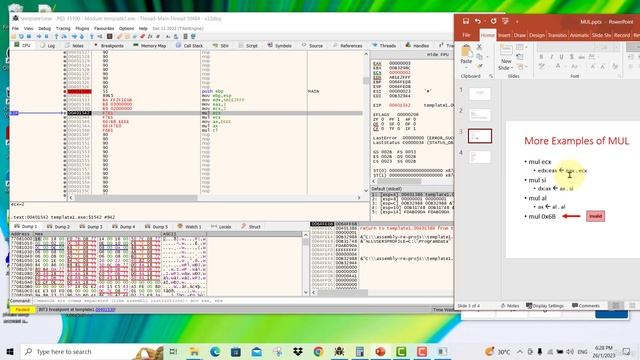This screenshot has width=640, height=360.
Task: Open x32dbg Debug menu
Action: click(x=44, y=29)
